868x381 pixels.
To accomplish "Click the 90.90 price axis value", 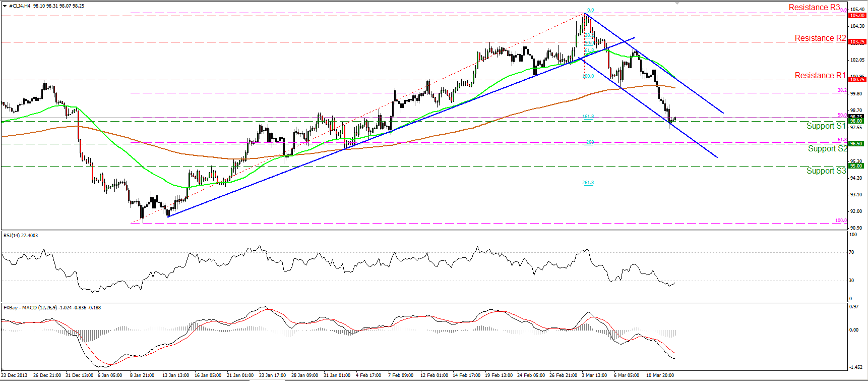I will pos(856,228).
